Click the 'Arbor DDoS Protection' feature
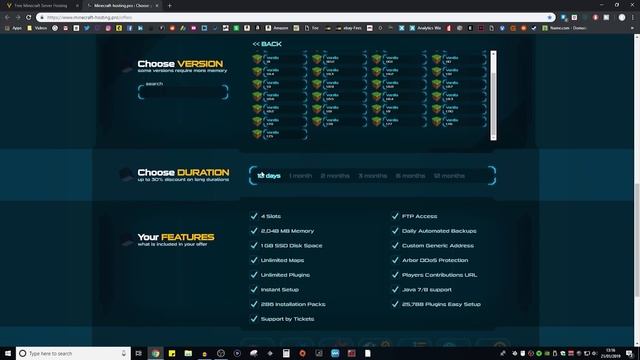The height and width of the screenshot is (360, 640). coord(435,260)
